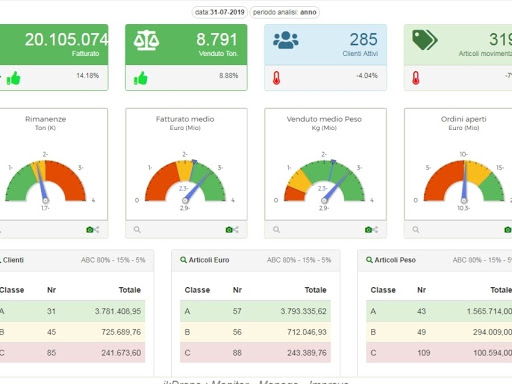Screen dimensions: 512x384
Task: Click the magnifier icon below Venduto medio Peso gauge
Action: point(276,230)
